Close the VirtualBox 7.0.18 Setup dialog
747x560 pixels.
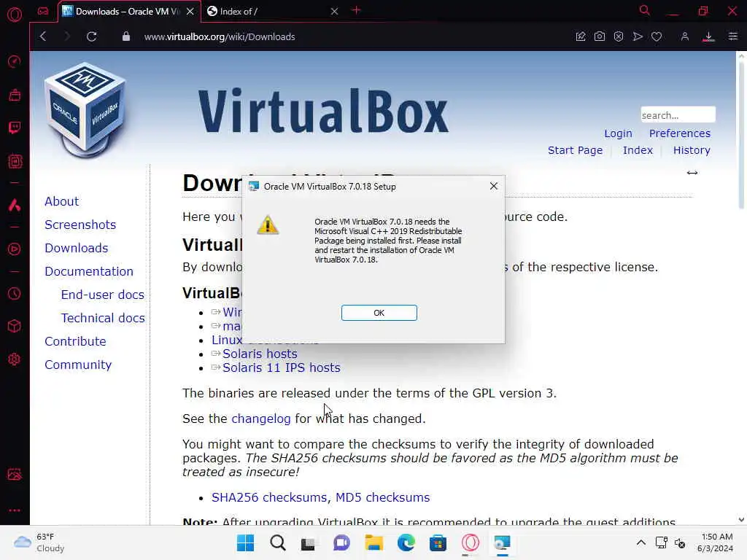pyautogui.click(x=494, y=186)
